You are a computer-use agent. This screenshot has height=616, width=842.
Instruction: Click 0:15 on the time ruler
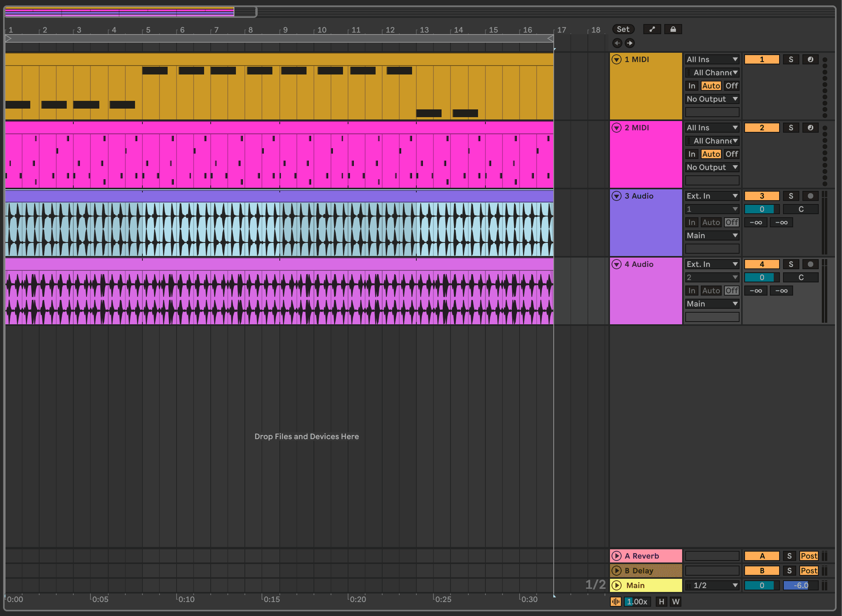[x=272, y=599]
